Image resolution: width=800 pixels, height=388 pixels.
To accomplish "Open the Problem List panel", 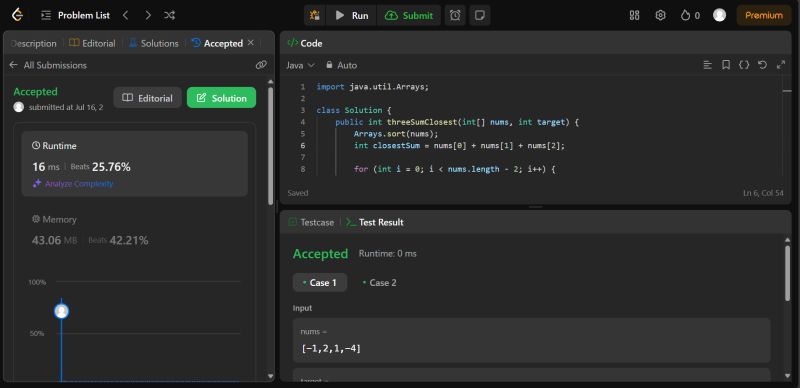I will point(75,15).
